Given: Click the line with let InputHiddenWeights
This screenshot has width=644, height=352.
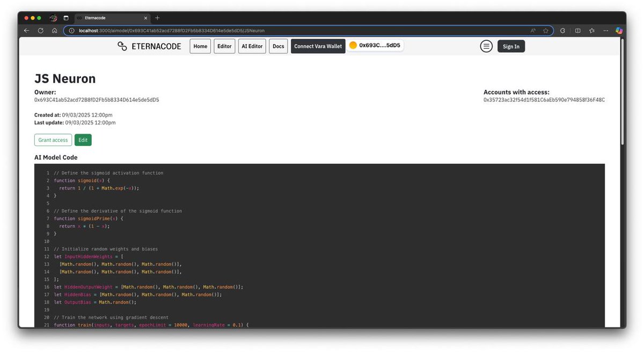Looking at the screenshot, I should click(89, 256).
